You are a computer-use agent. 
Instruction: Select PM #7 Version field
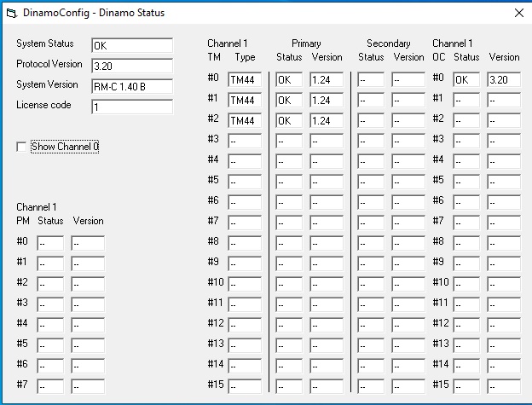87,386
